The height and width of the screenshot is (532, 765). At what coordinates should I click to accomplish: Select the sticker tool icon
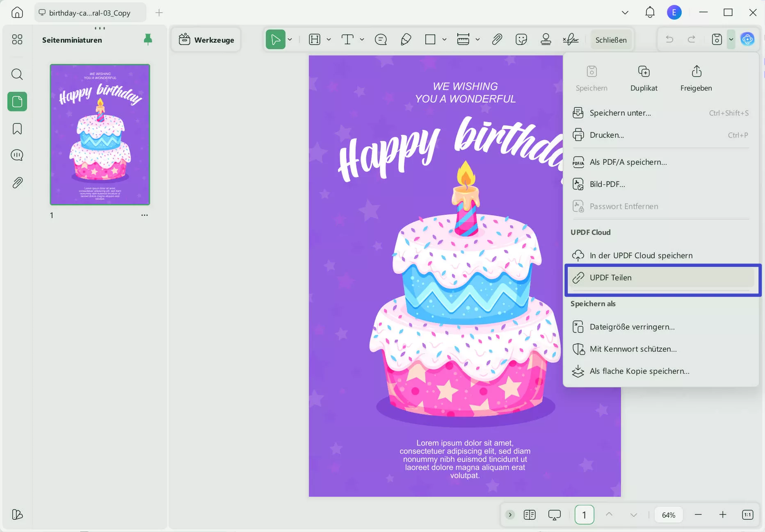(521, 40)
